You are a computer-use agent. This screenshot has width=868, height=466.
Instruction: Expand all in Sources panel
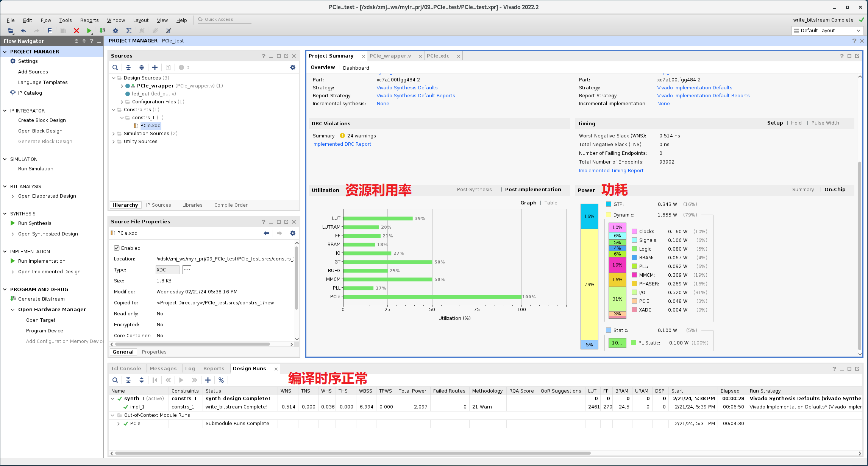click(142, 67)
